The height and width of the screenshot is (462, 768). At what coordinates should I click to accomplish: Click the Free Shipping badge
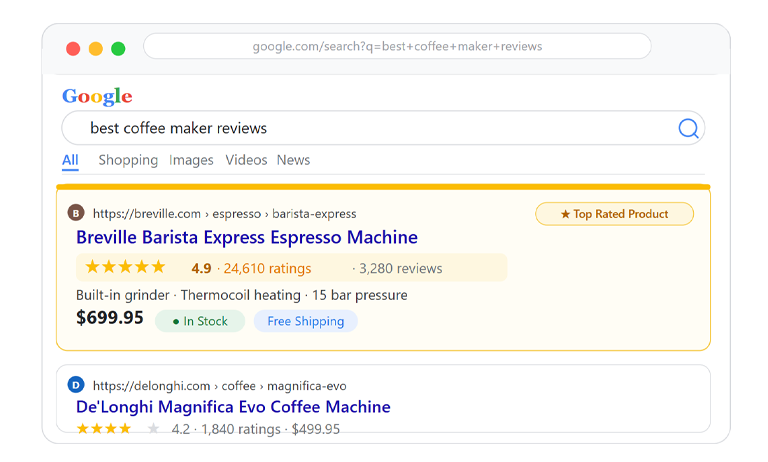point(306,321)
